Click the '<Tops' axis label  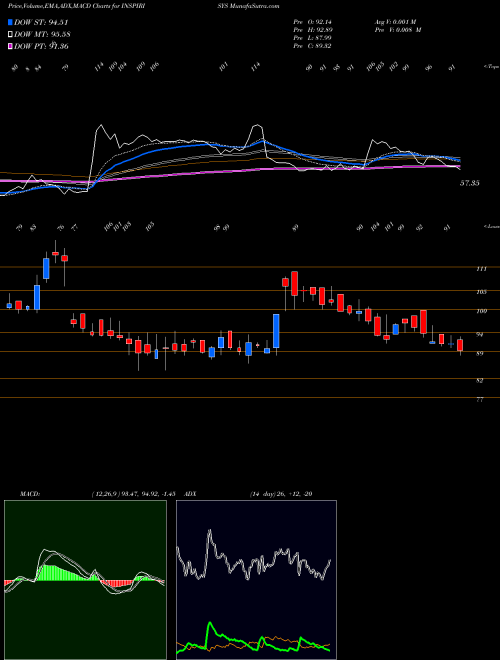[x=490, y=67]
